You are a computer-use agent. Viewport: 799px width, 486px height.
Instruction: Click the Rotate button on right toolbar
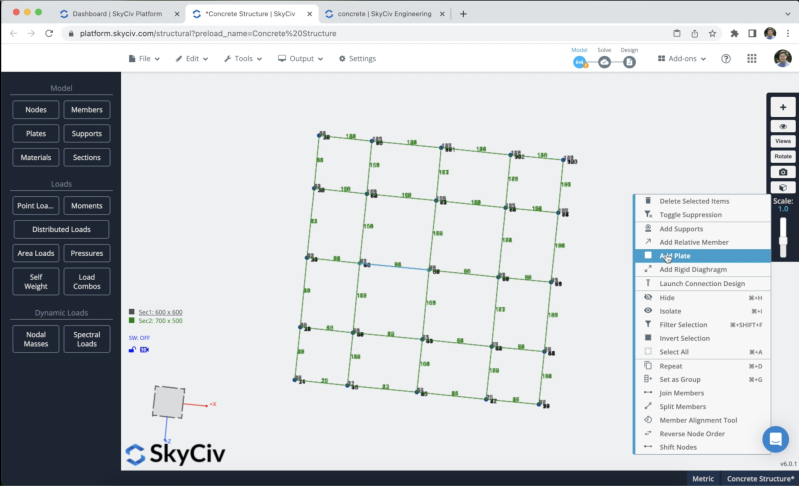783,156
